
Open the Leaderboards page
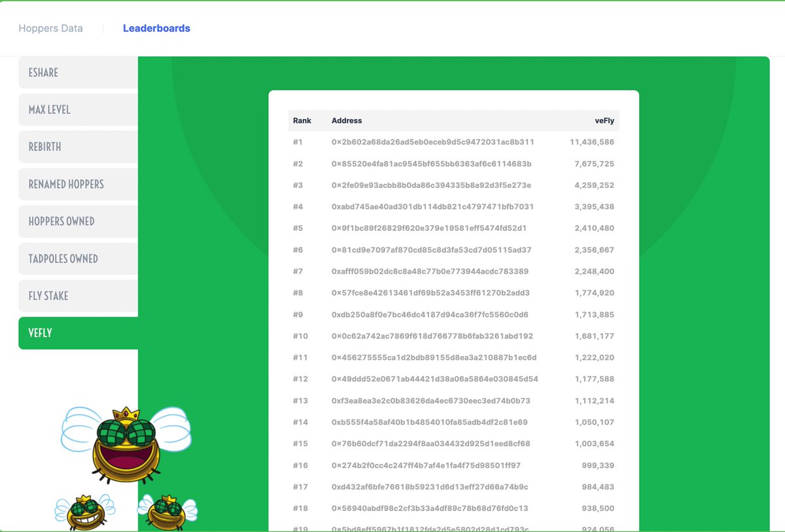pyautogui.click(x=156, y=28)
